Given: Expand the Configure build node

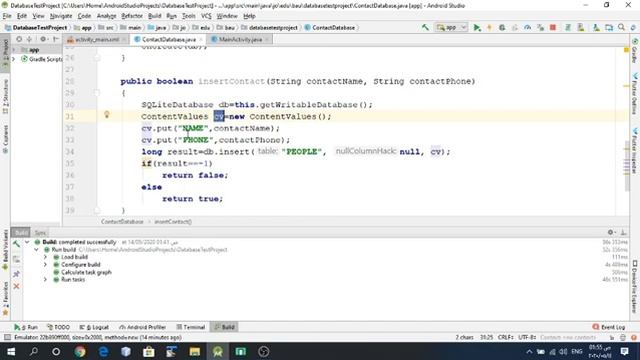Looking at the screenshot, I should point(45,264).
